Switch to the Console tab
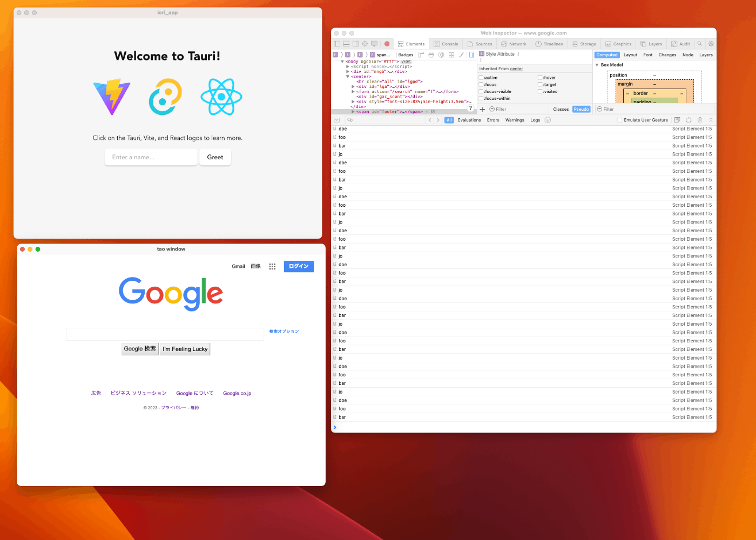This screenshot has width=756, height=540. pyautogui.click(x=446, y=44)
